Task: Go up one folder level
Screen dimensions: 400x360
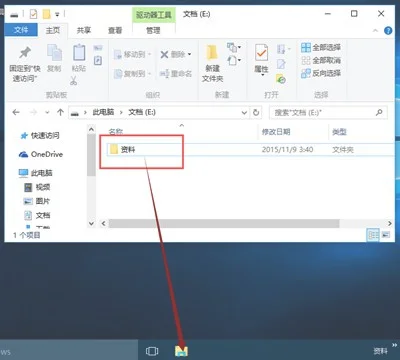Action: pyautogui.click(x=60, y=112)
